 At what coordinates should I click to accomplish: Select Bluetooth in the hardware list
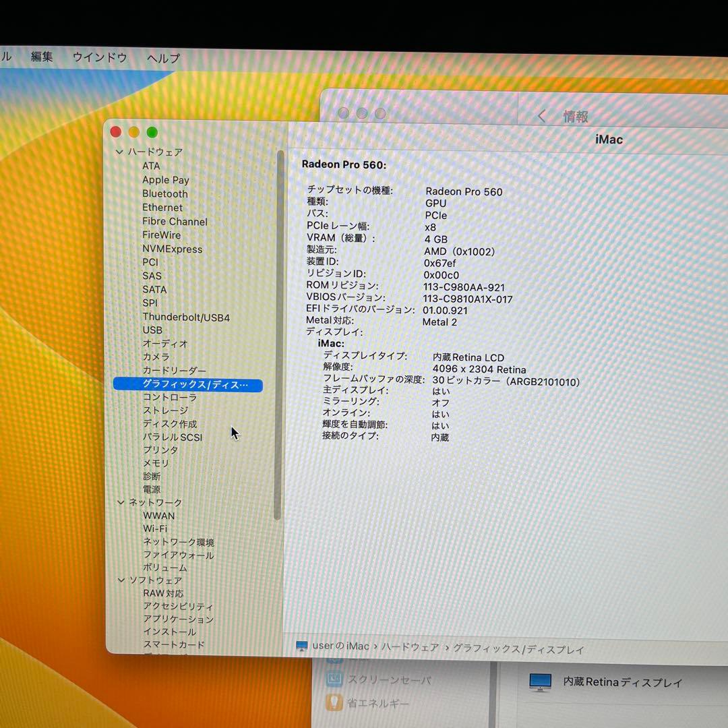tap(164, 193)
